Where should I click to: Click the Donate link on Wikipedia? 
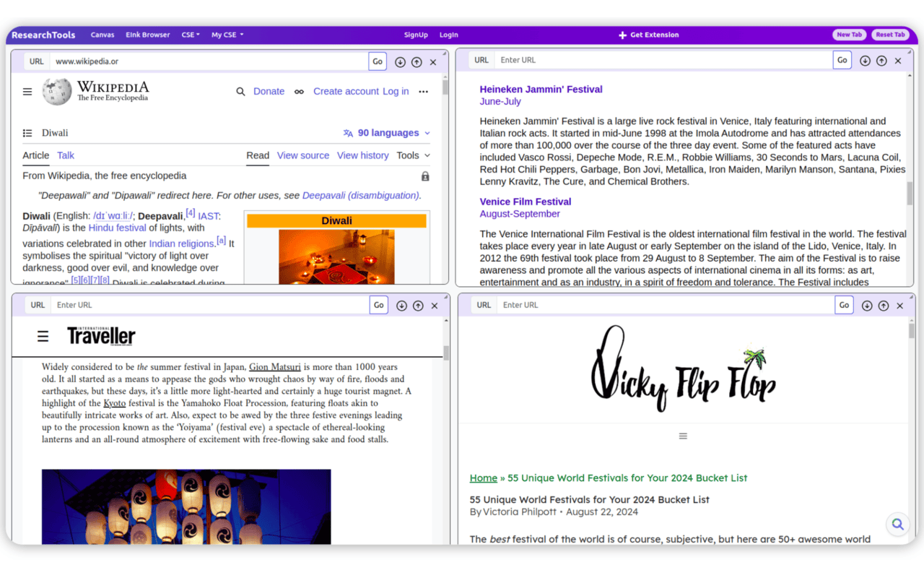point(269,91)
